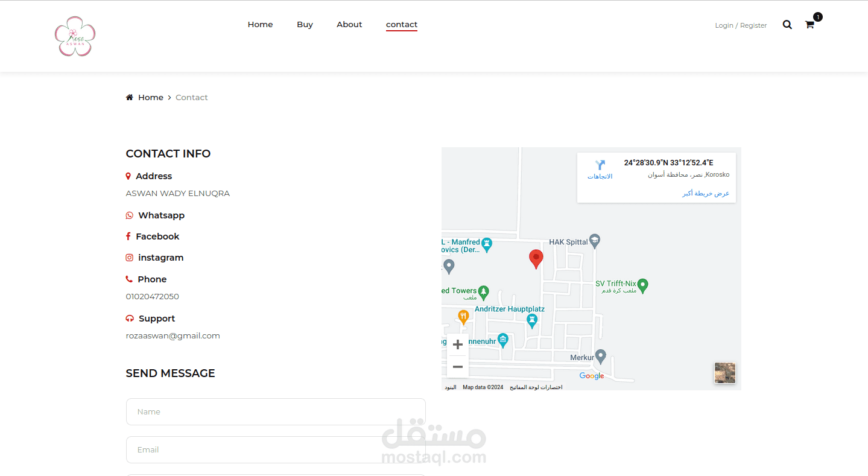Click the directions arrow icon on map
The width and height of the screenshot is (868, 476).
pyautogui.click(x=600, y=165)
